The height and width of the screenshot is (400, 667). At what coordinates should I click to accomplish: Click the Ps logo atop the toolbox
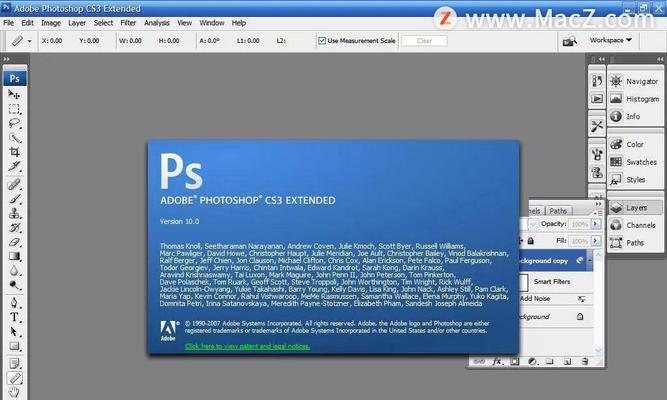click(14, 78)
